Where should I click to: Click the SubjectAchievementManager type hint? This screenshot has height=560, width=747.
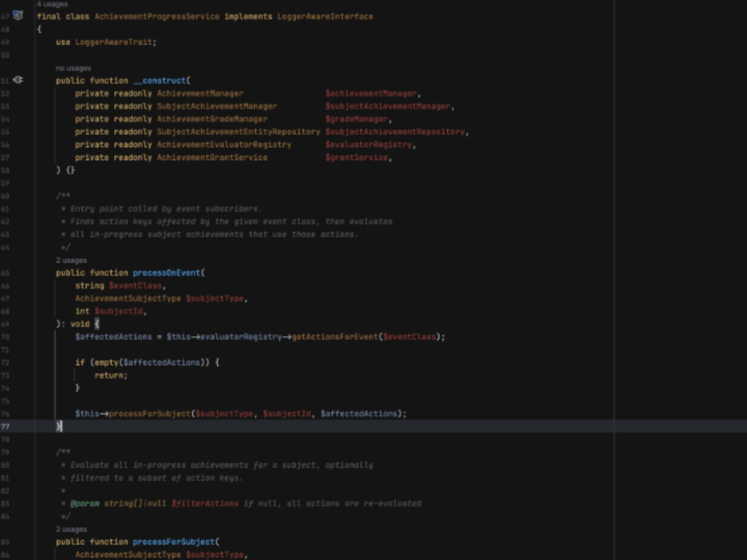tap(217, 107)
